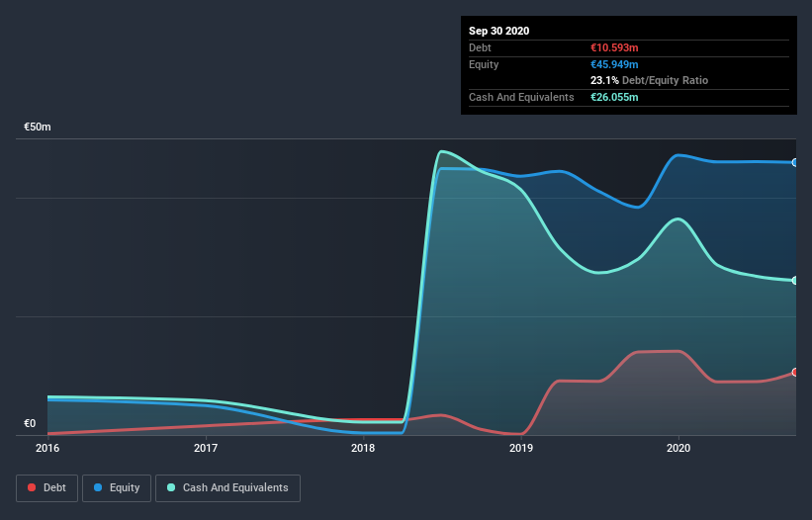Toggle the Debt series legend button
Screen dimensions: 812x520
tap(47, 488)
